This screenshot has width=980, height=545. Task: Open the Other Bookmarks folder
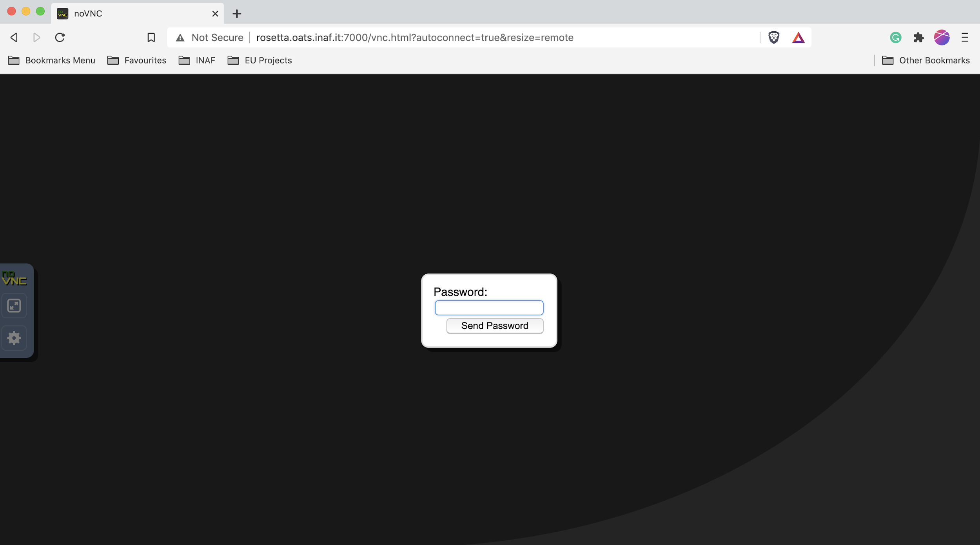926,60
